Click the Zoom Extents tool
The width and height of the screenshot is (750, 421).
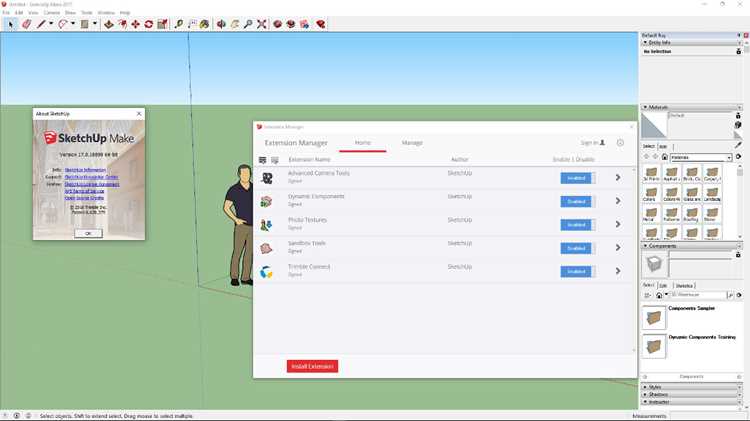click(261, 24)
